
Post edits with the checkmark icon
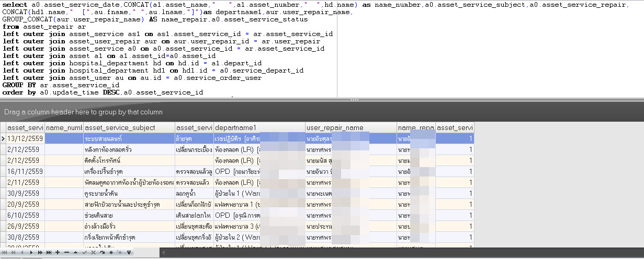(84, 252)
